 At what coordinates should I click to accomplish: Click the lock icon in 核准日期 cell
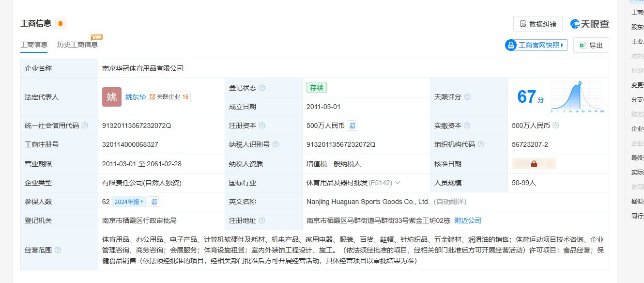coord(534,164)
